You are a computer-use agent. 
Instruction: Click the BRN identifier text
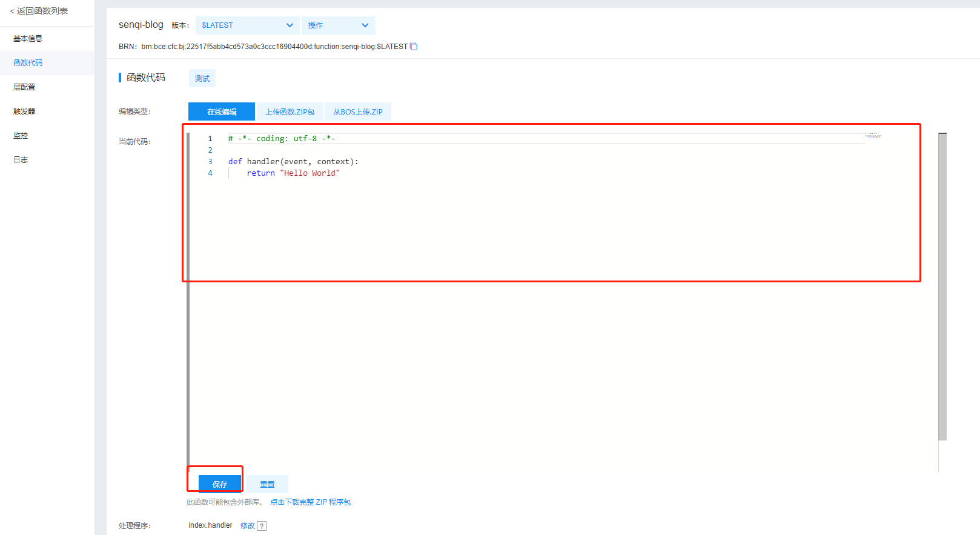[x=274, y=47]
